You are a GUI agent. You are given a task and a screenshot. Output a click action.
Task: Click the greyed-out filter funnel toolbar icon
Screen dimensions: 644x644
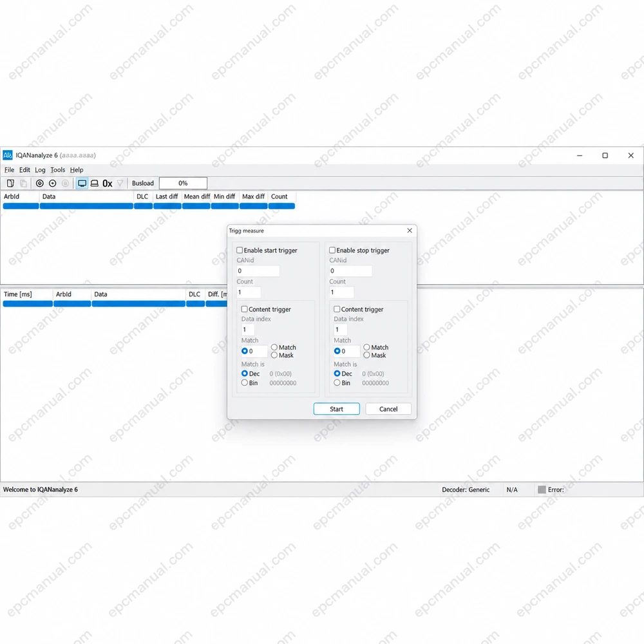click(x=120, y=183)
